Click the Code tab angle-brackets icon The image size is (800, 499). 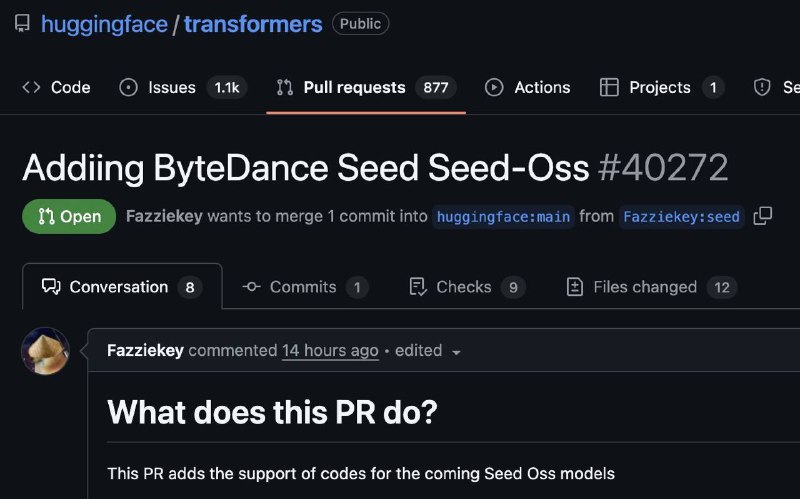point(31,87)
